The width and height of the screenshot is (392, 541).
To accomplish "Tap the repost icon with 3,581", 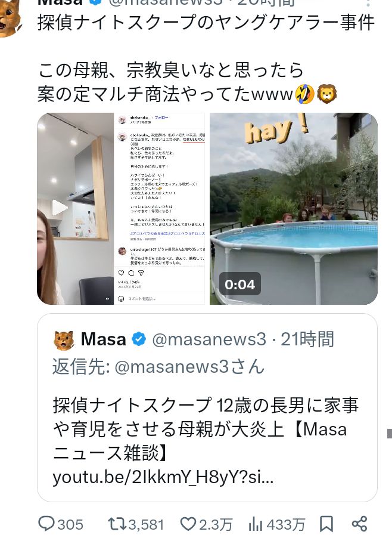I will coord(117,524).
